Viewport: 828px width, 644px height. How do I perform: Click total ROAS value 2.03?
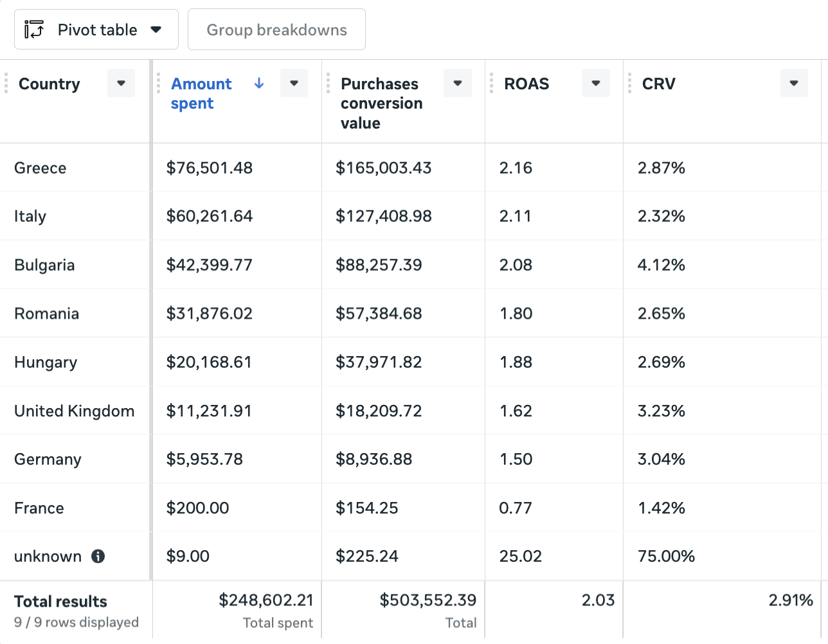click(598, 600)
